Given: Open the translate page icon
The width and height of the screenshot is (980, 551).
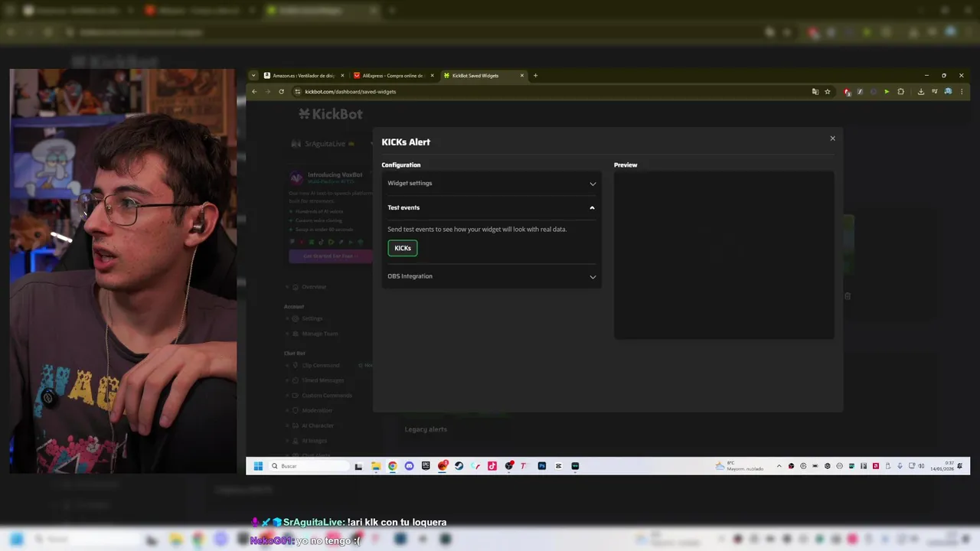Looking at the screenshot, I should pos(815,92).
